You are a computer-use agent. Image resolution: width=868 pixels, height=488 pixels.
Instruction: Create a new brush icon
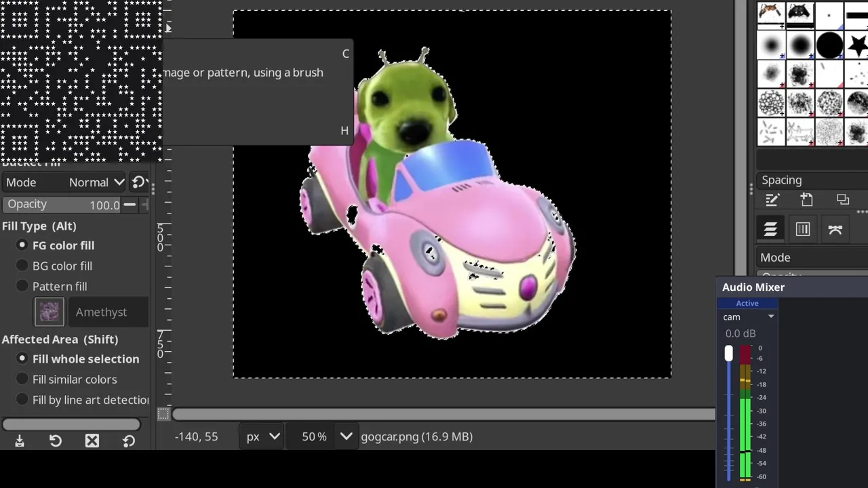click(806, 200)
